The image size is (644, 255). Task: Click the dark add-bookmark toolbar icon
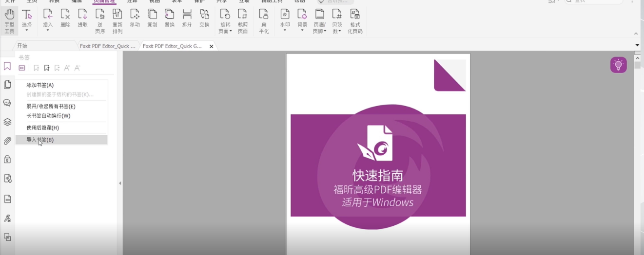47,68
